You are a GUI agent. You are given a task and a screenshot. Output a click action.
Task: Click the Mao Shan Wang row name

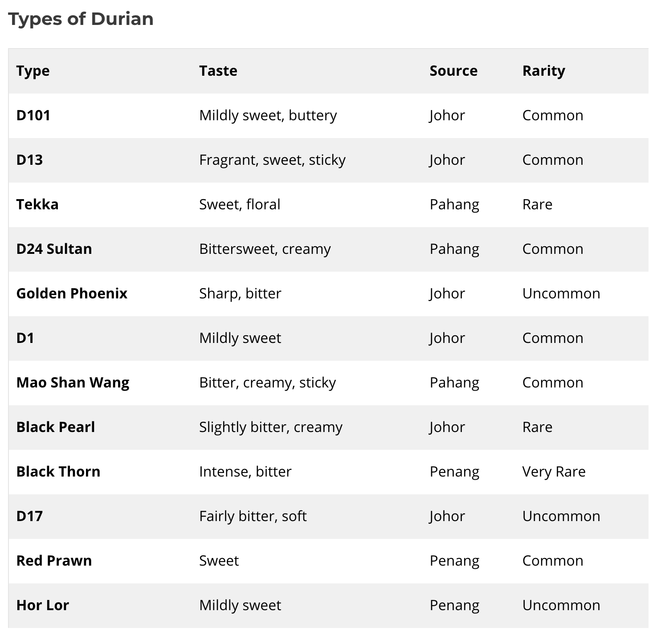(73, 383)
